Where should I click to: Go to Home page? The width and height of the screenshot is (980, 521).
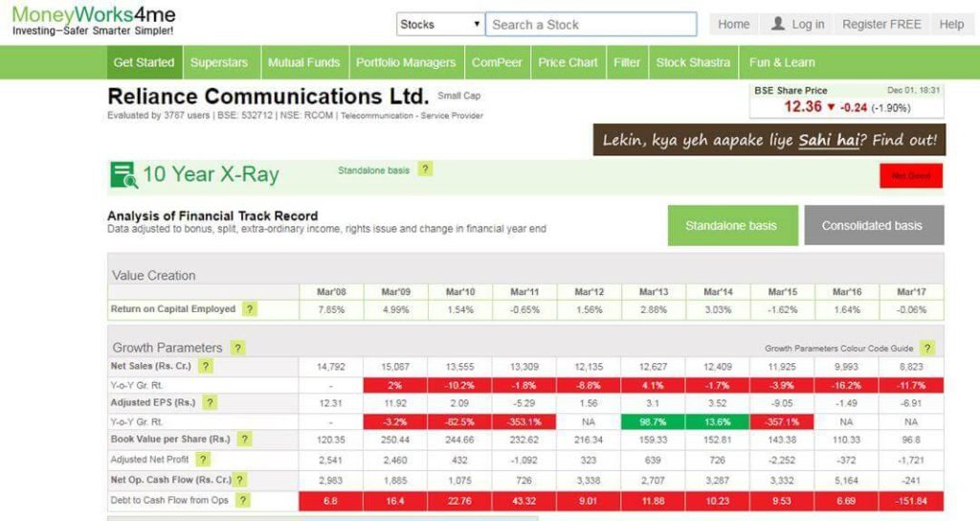[734, 24]
